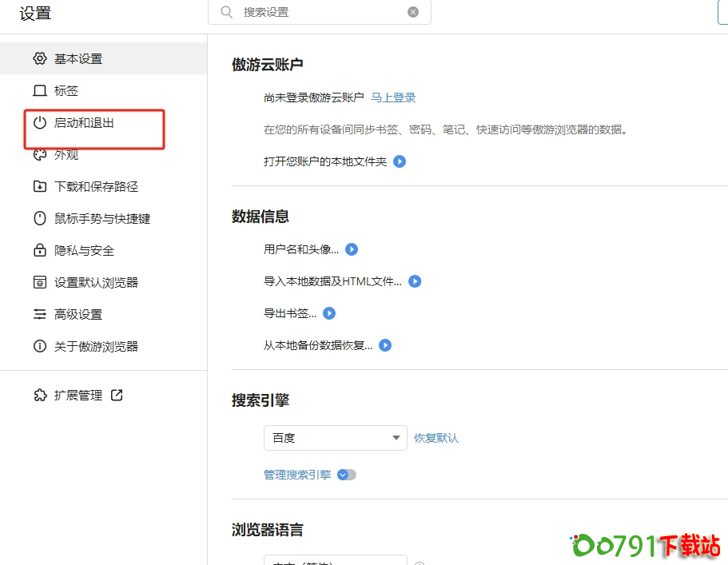
Task: Click the power icon for 启动和退出
Action: 40,123
